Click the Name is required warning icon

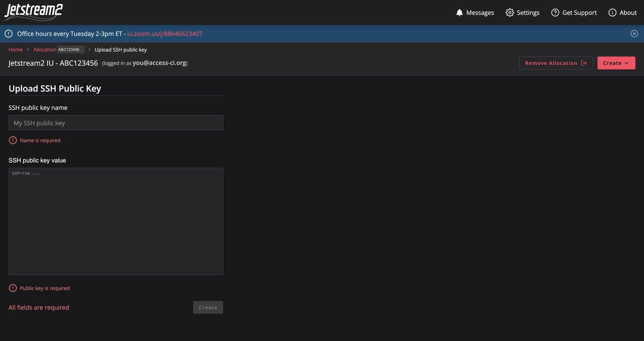pyautogui.click(x=13, y=140)
